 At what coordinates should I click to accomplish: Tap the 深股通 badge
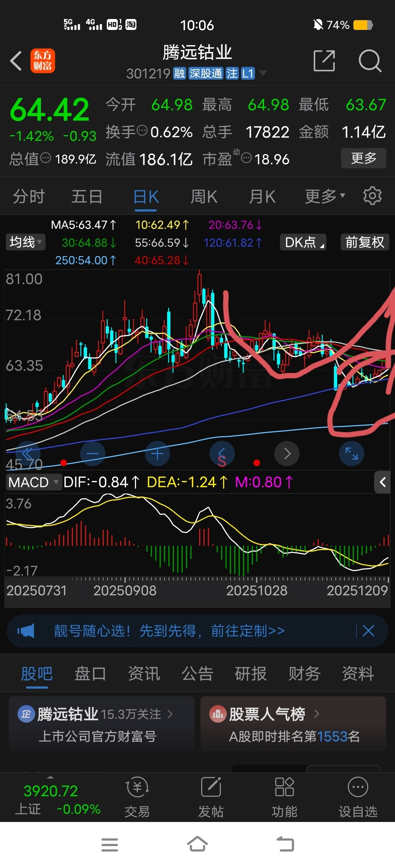pos(206,73)
